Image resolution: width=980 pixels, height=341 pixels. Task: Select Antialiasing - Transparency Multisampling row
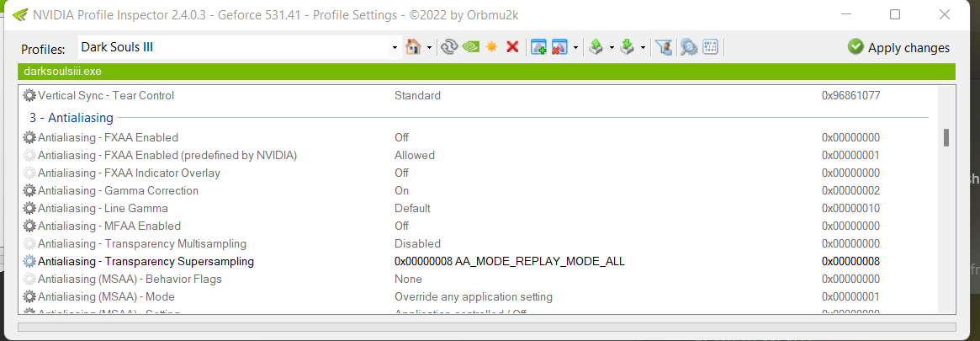pos(478,243)
